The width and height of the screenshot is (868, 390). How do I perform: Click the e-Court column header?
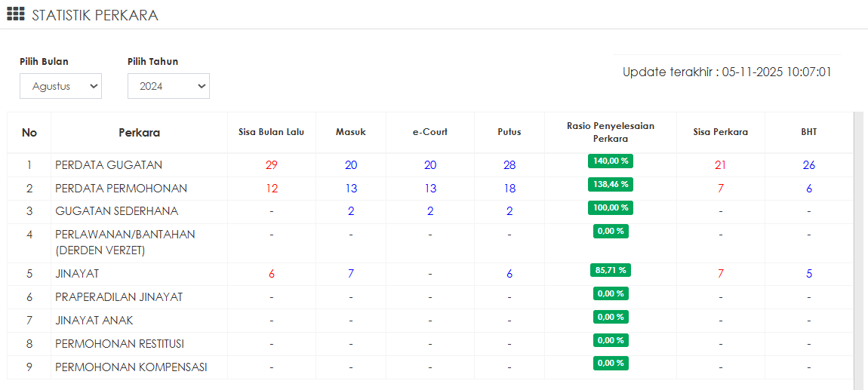coord(429,132)
